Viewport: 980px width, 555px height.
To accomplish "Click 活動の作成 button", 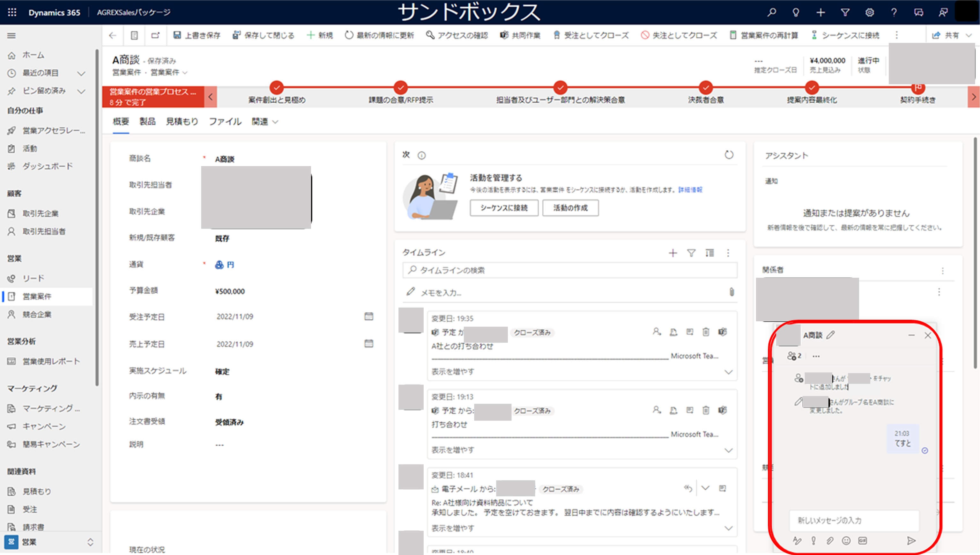I will (x=570, y=208).
